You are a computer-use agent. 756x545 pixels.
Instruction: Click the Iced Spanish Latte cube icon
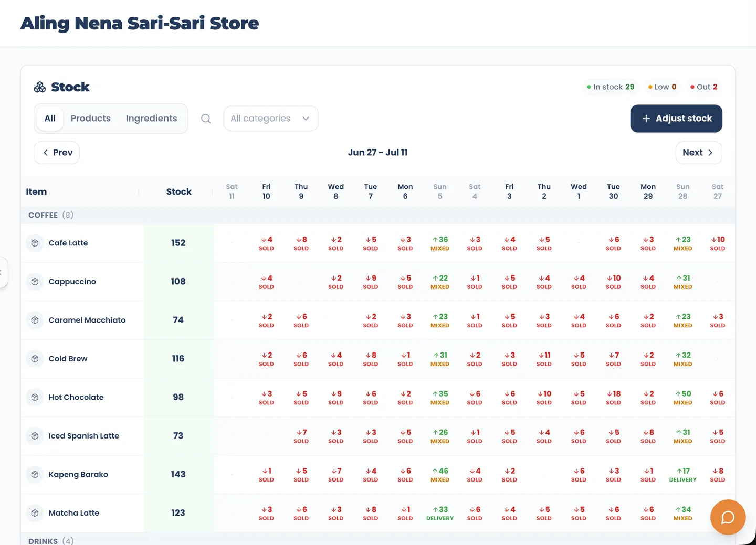[x=35, y=436]
